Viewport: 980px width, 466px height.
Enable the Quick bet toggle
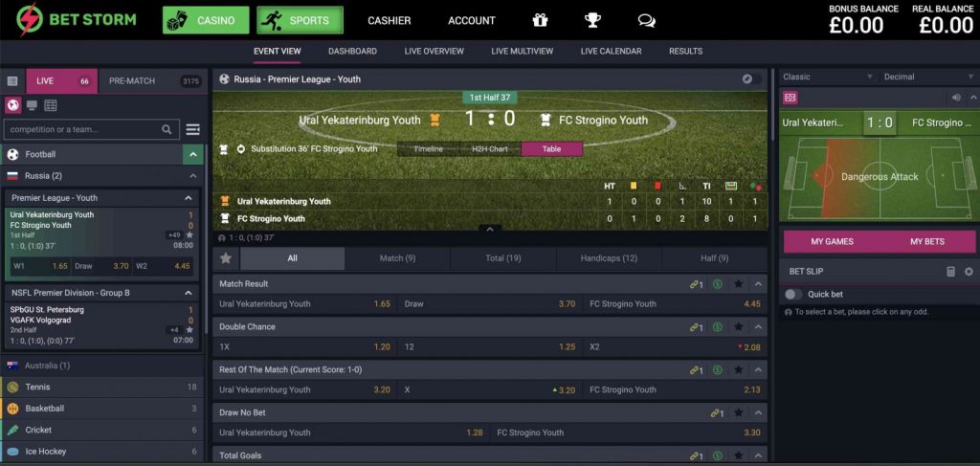793,294
